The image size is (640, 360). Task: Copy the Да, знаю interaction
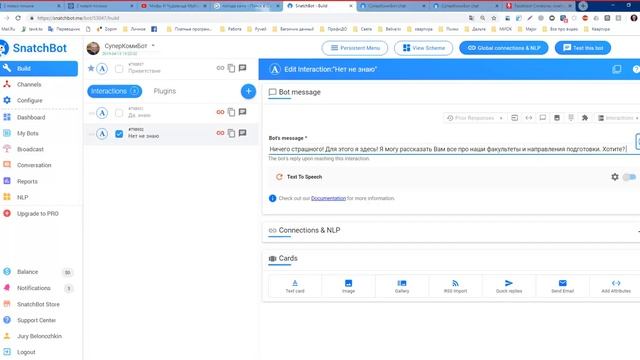231,112
